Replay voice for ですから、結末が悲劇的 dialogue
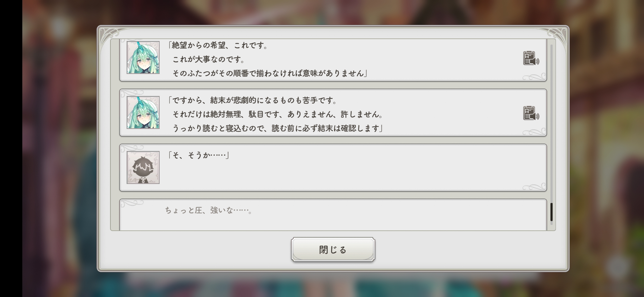This screenshot has width=644, height=297. [531, 113]
